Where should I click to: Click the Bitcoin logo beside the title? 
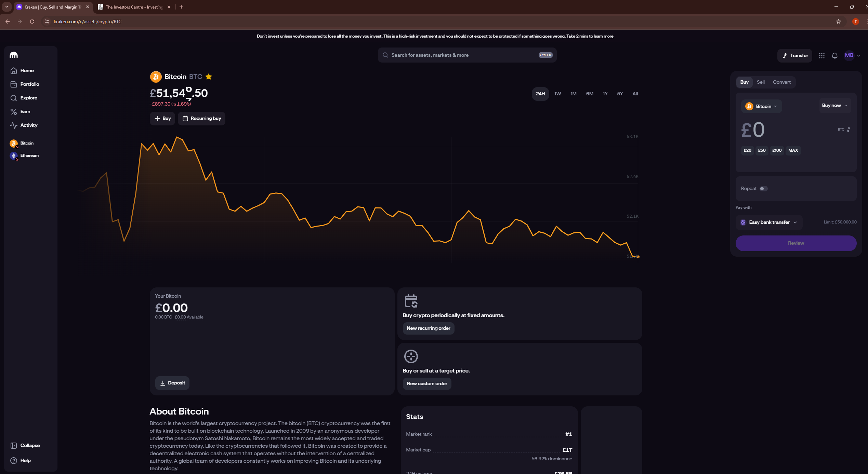[x=156, y=77]
